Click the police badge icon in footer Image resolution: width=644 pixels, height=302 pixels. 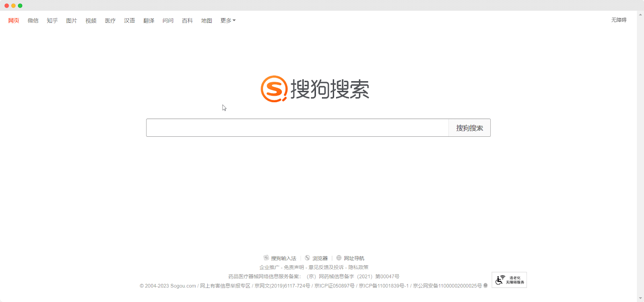[x=485, y=286]
